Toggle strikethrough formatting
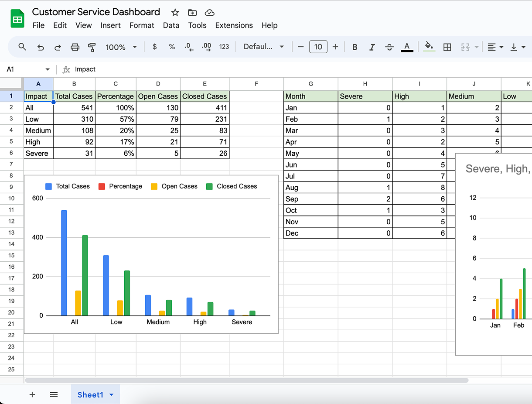This screenshot has width=532, height=404. click(389, 47)
